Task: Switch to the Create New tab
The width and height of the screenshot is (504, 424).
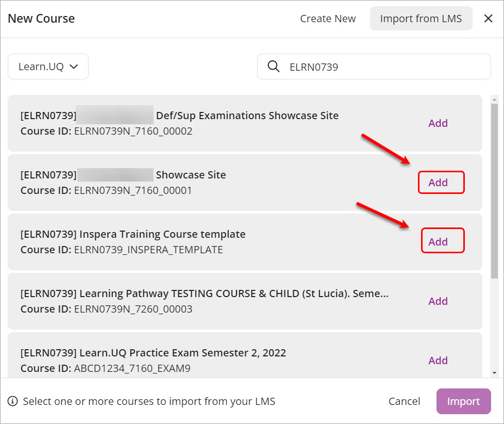Action: tap(328, 19)
